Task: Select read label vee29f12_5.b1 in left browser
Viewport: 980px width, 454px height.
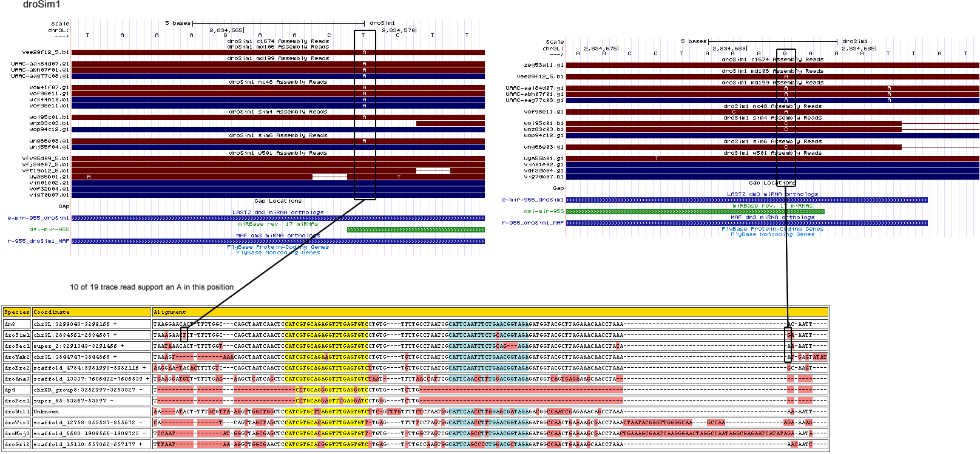Action: coord(46,52)
